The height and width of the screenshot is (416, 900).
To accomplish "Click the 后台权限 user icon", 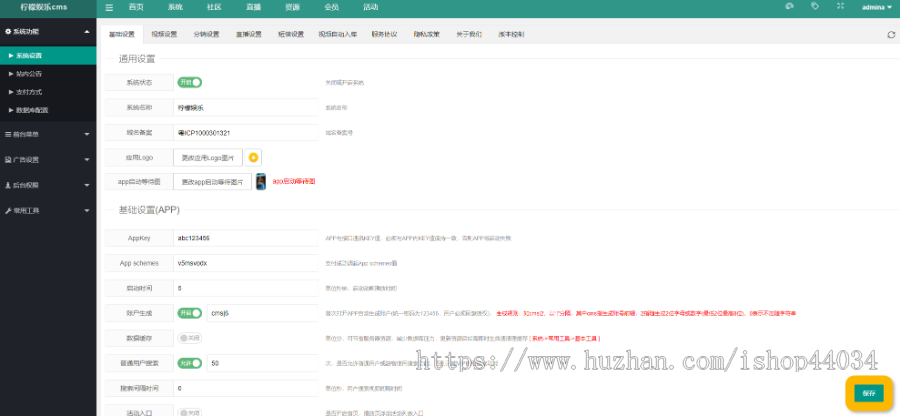I will (8, 185).
